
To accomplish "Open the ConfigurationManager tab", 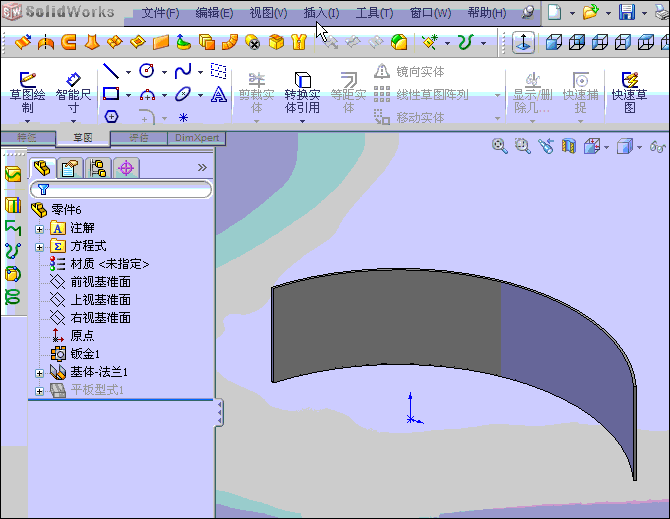I will (x=98, y=168).
